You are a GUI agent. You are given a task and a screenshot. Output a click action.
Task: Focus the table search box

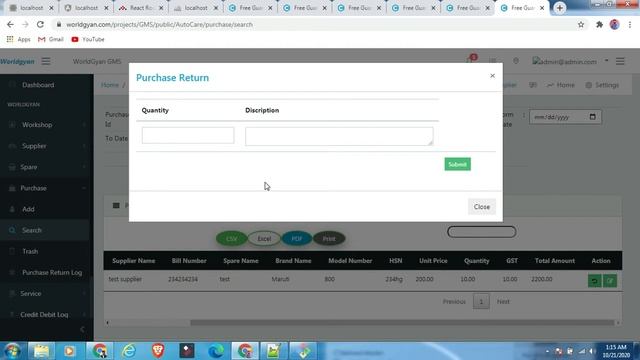click(482, 232)
